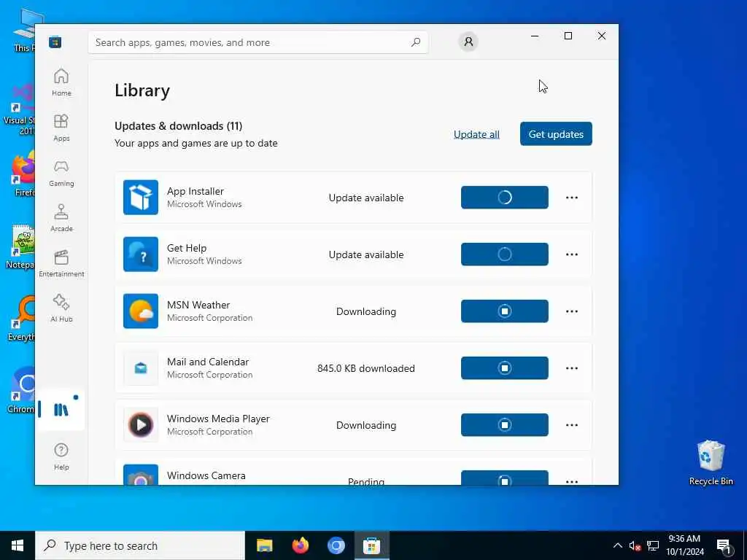Click the Get Help app icon

tap(141, 254)
